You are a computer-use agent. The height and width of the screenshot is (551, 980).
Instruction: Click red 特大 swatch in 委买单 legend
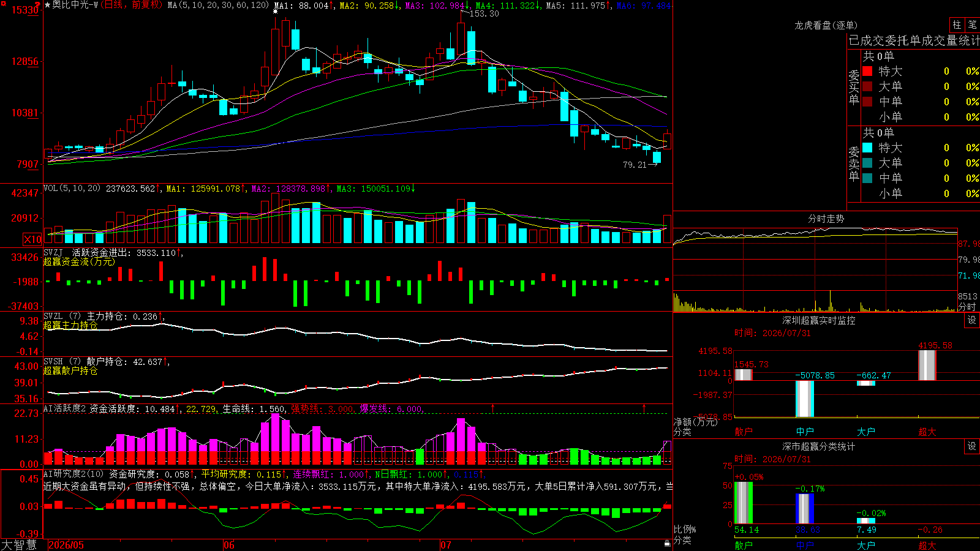coord(867,71)
